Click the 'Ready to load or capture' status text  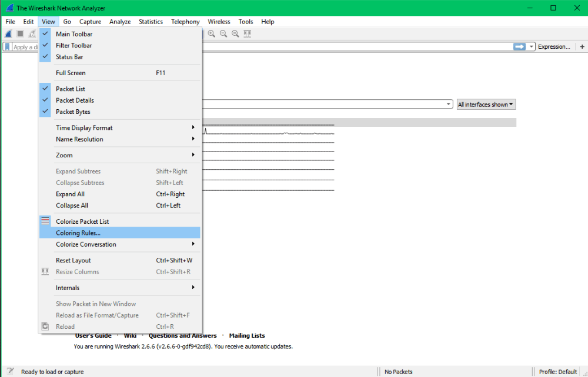pos(52,372)
